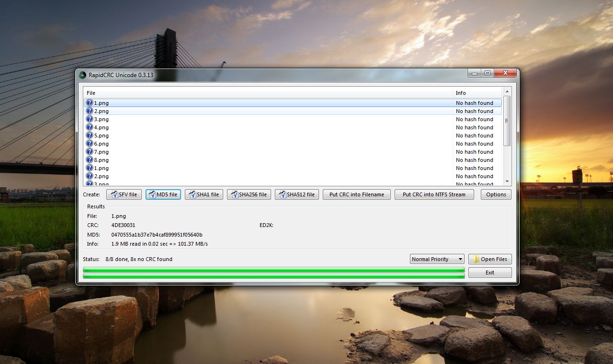
Task: Sort list by Info column header
Action: 477,93
